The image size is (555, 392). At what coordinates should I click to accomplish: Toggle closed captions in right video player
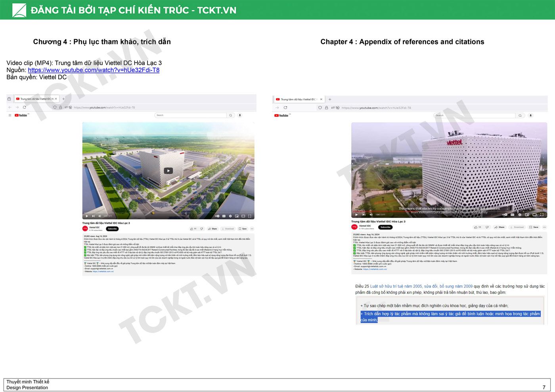tap(513, 215)
